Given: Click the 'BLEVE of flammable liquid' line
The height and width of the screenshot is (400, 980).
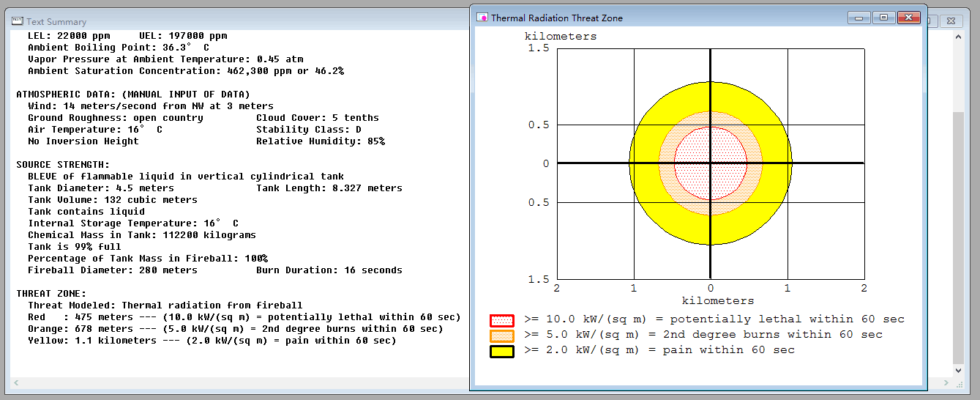Looking at the screenshot, I should 186,177.
